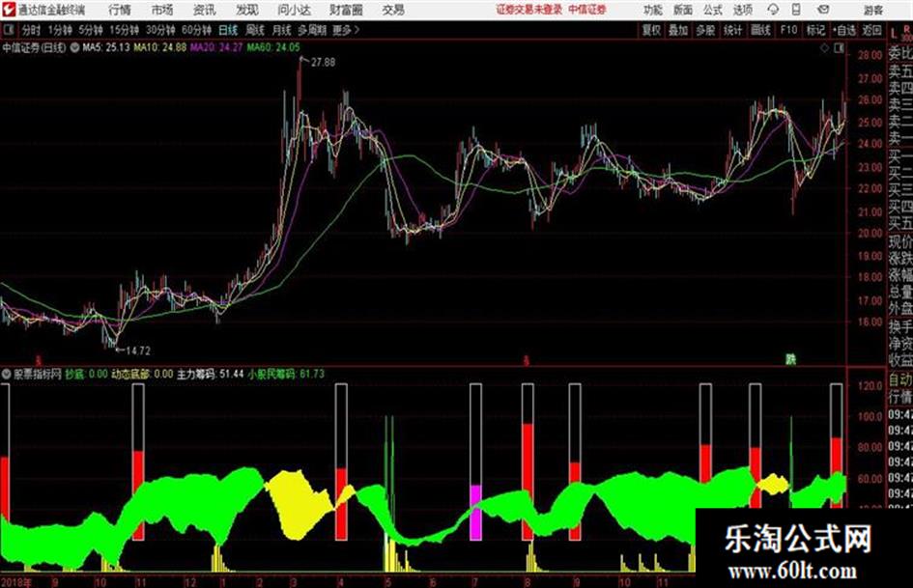Click the 中信证券 broker link

[x=587, y=10]
